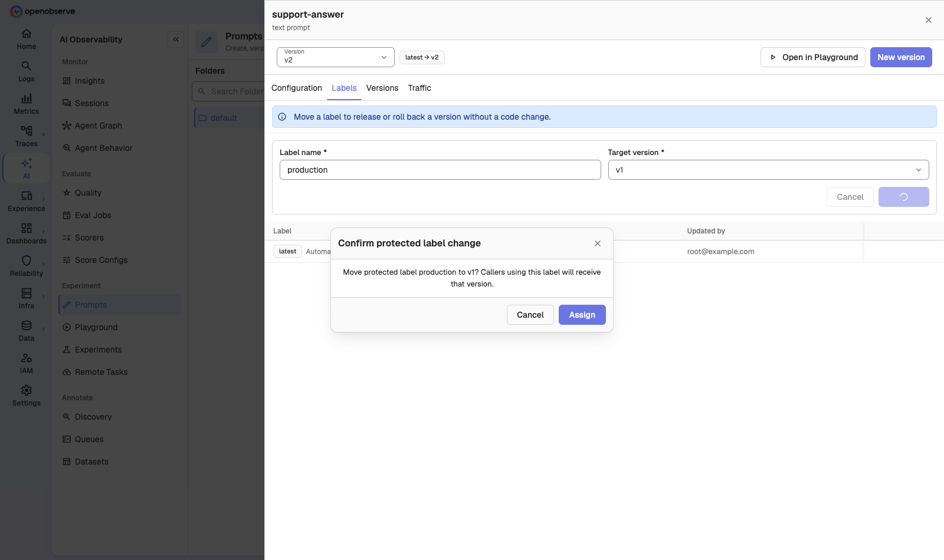The image size is (944, 560).
Task: Switch to the Traffic tab
Action: click(419, 88)
